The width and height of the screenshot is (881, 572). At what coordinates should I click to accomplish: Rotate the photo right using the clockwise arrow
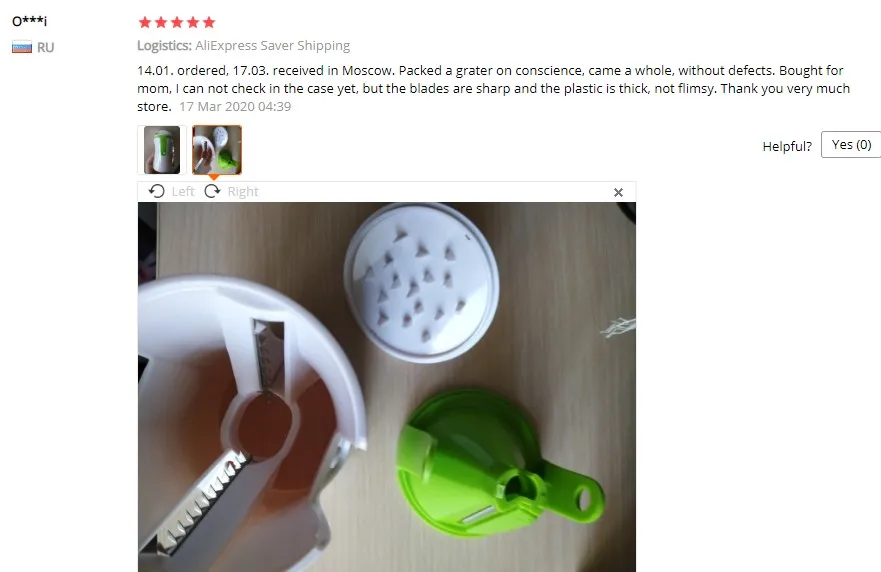point(212,192)
